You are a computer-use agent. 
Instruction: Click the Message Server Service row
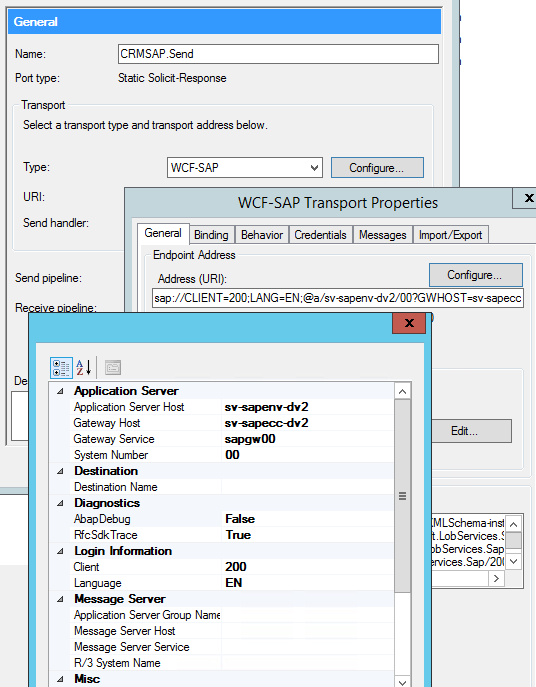pyautogui.click(x=231, y=647)
